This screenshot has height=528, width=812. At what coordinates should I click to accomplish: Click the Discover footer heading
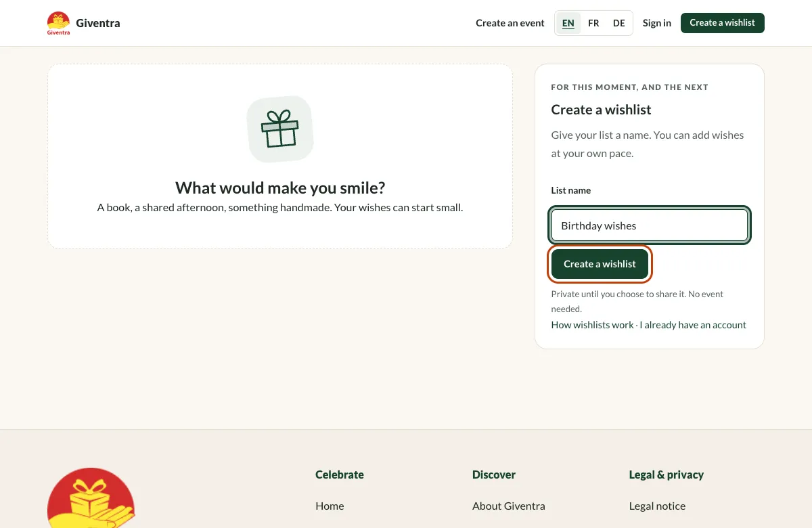pos(494,475)
